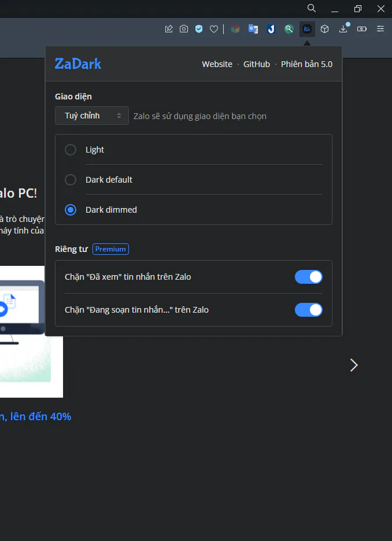Open the pinboard edit-note icon
The height and width of the screenshot is (541, 392).
[169, 29]
